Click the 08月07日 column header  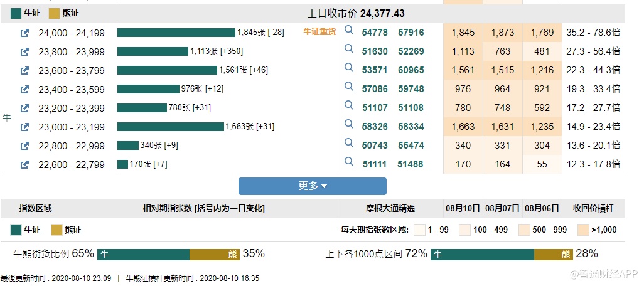(x=502, y=208)
